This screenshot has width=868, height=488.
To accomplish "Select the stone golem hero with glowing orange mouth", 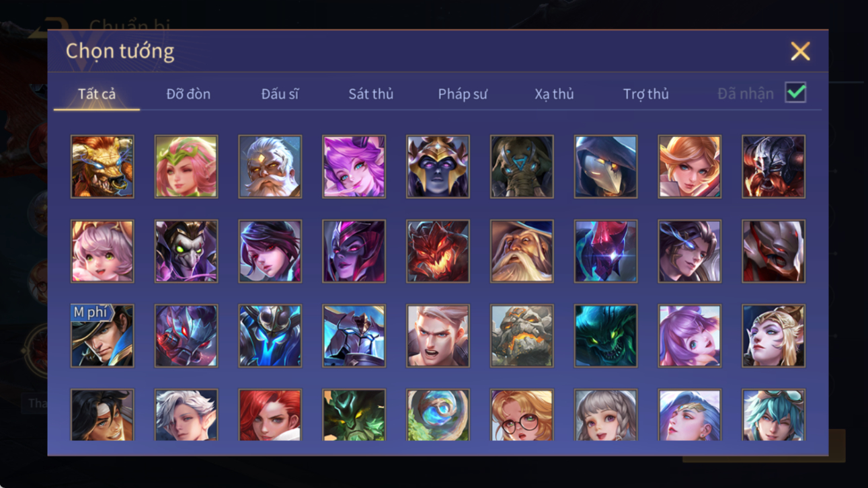I will pos(522,335).
